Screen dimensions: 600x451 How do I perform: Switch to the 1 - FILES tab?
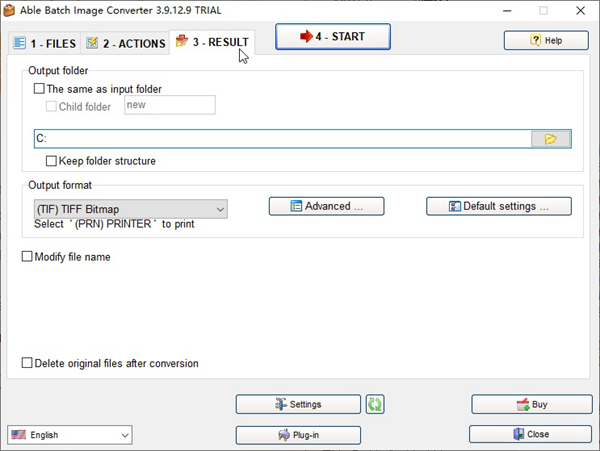point(43,44)
